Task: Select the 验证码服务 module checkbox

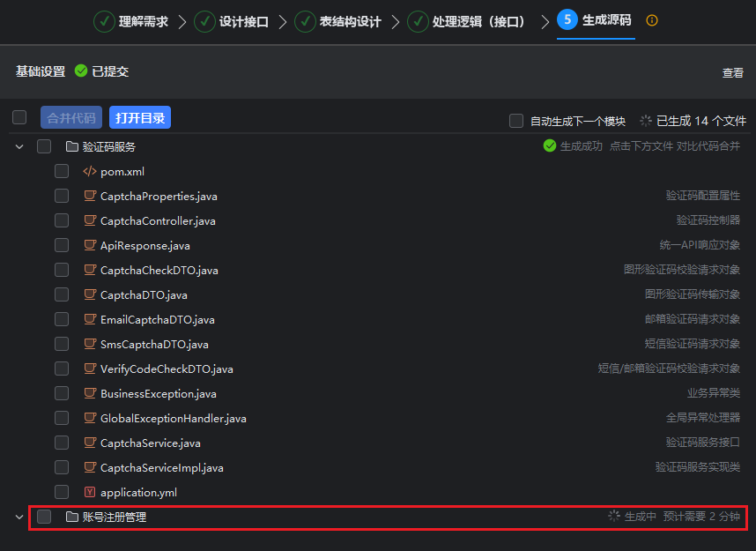Action: (44, 146)
